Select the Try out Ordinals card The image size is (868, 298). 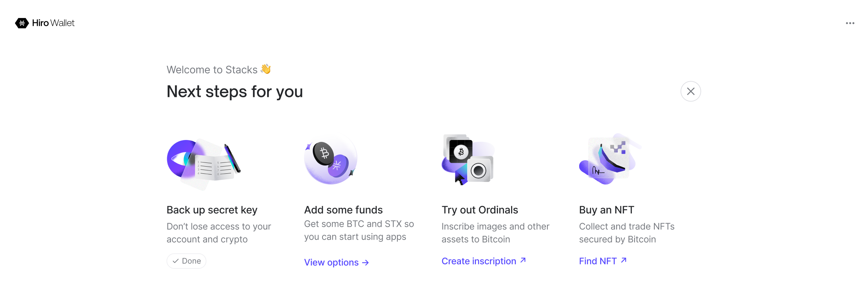(479, 210)
